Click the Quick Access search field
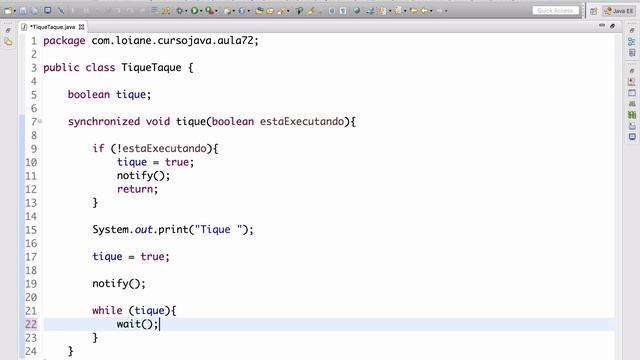The width and height of the screenshot is (640, 360). 556,11
